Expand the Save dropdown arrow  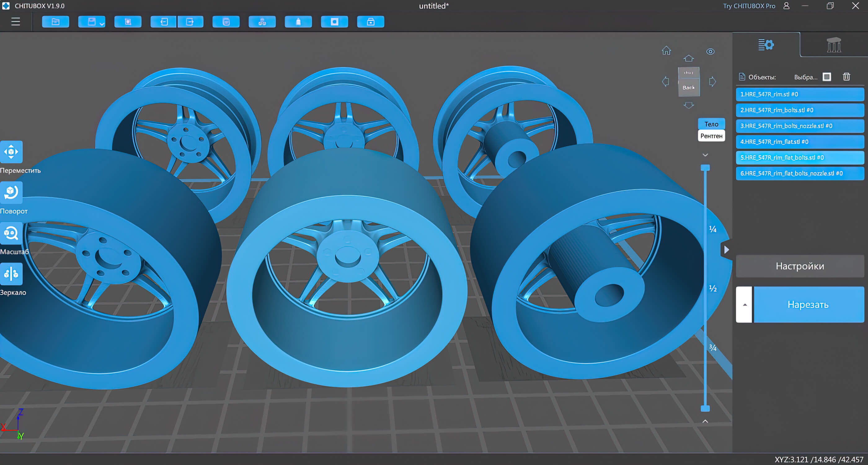click(x=102, y=24)
